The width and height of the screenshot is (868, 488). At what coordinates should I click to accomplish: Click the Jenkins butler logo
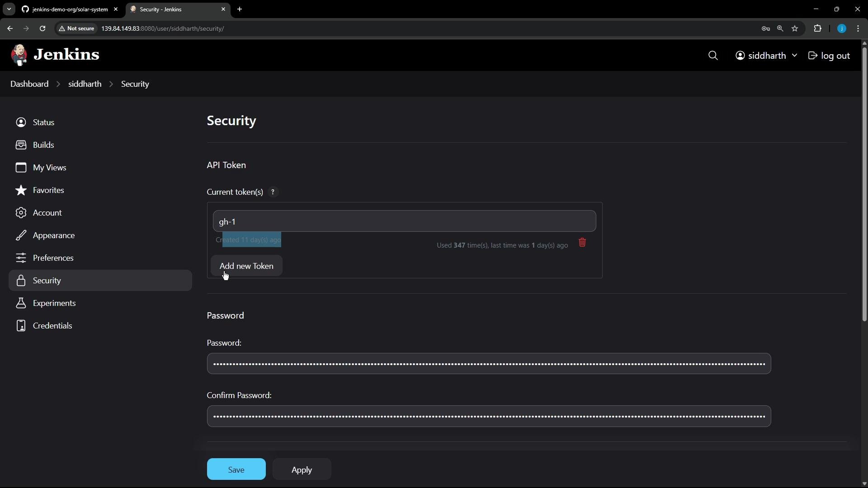coord(19,55)
